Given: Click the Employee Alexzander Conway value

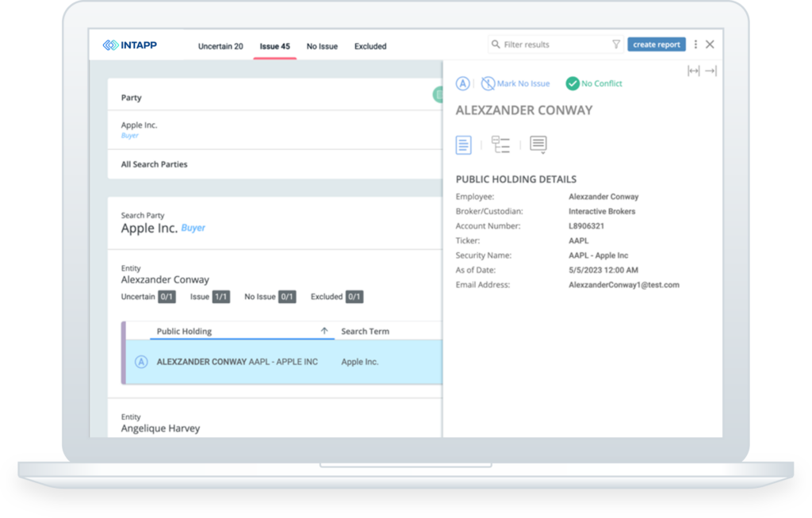Looking at the screenshot, I should click(603, 196).
